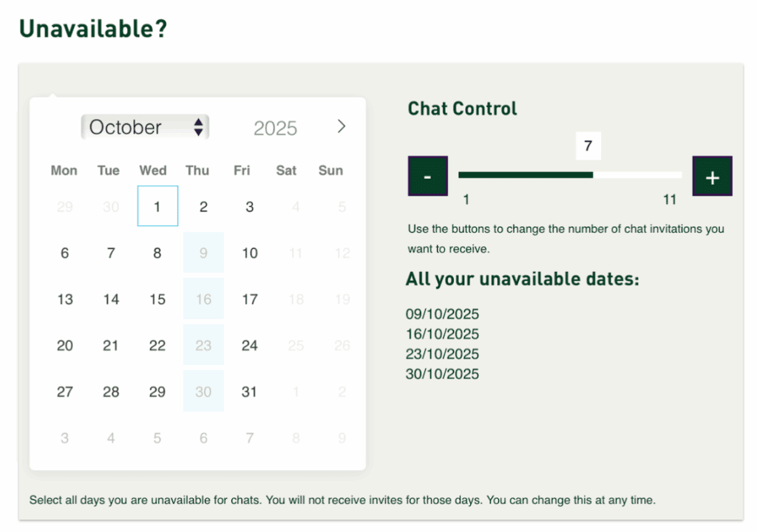
Task: Select Wednesday 1 October in calendar
Action: [x=157, y=207]
